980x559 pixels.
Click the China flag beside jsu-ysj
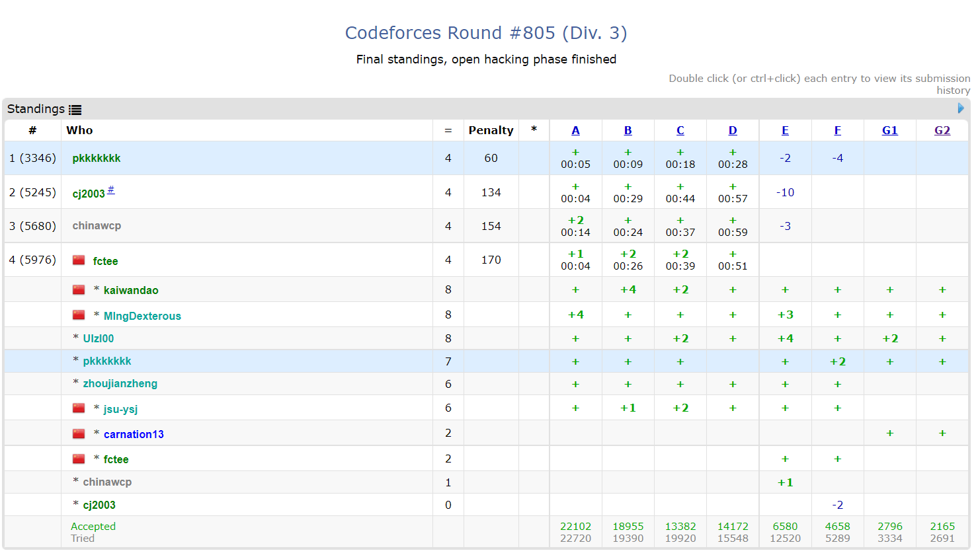(79, 408)
